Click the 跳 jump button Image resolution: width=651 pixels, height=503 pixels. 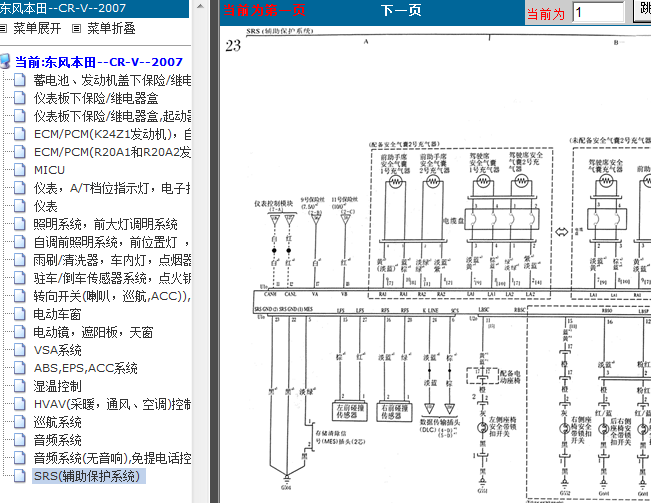(642, 12)
